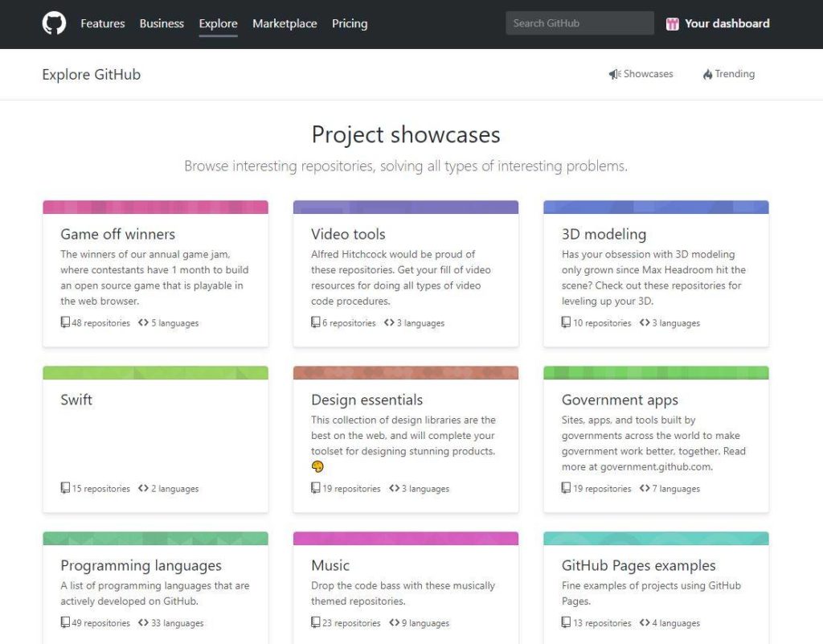This screenshot has width=823, height=644.
Task: Click repository icon in Swift card
Action: pyautogui.click(x=65, y=488)
